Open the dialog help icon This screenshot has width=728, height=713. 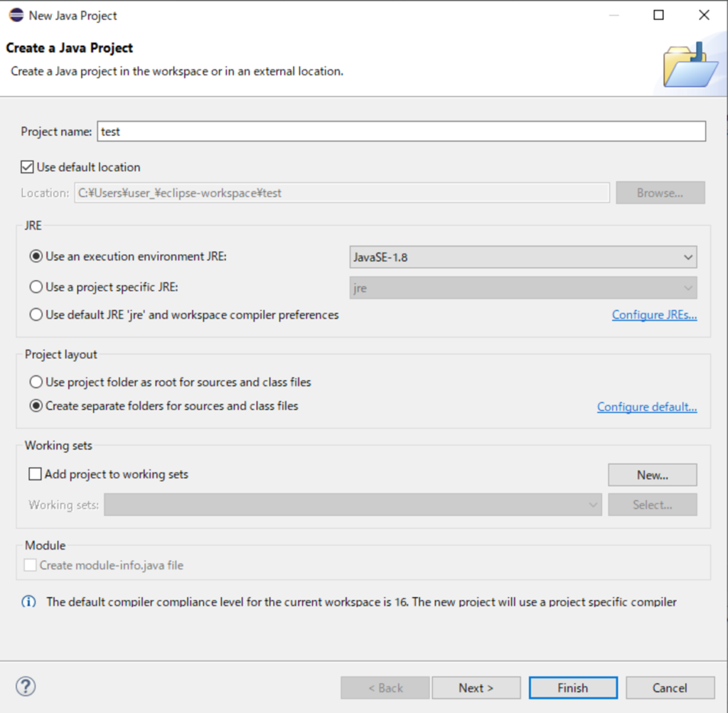(x=26, y=687)
